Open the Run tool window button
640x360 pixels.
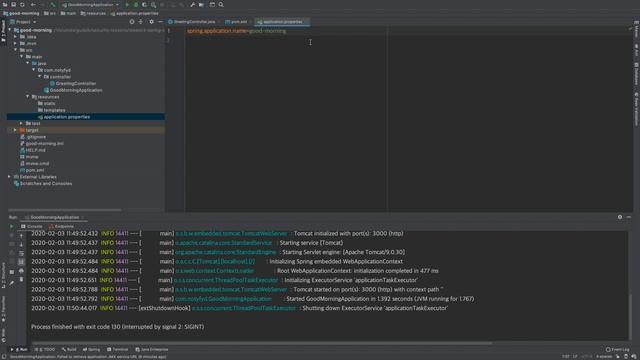pyautogui.click(x=19, y=349)
